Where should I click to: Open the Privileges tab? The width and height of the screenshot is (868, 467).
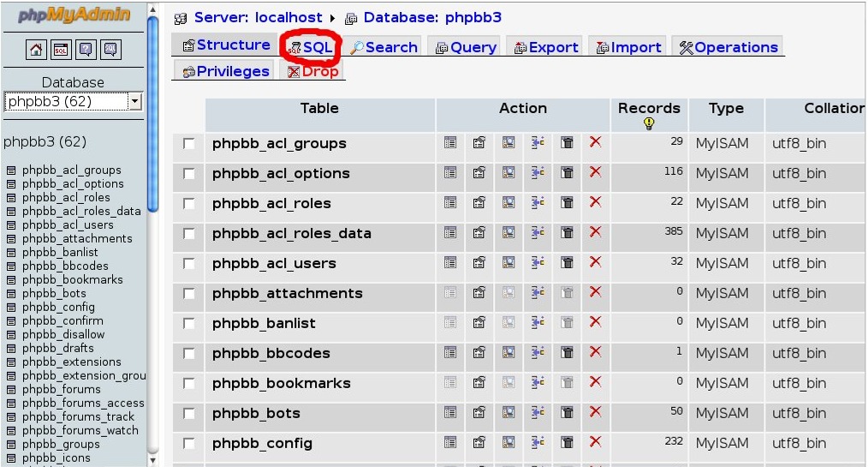225,71
